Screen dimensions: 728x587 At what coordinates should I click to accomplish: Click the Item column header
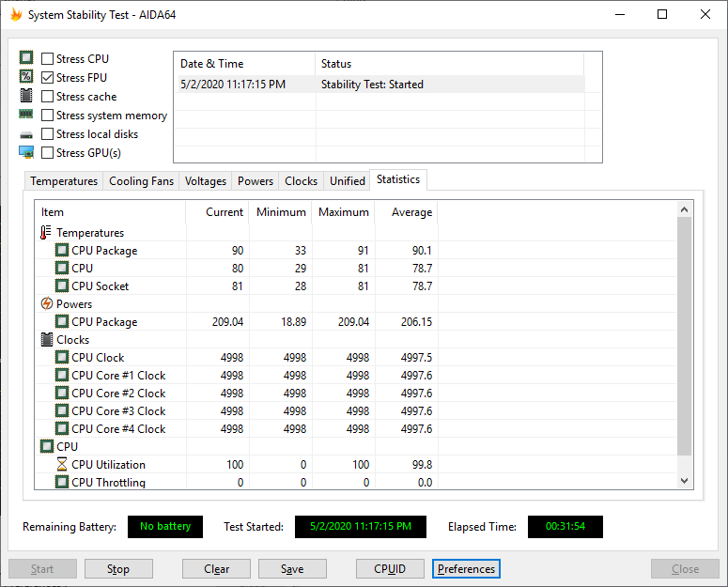[x=111, y=212]
